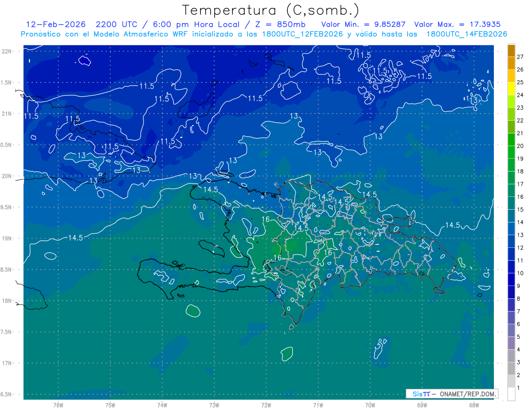This screenshot has width=532, height=411.
Task: Click the bright yellow segment of the color scale
Action: click(511, 89)
